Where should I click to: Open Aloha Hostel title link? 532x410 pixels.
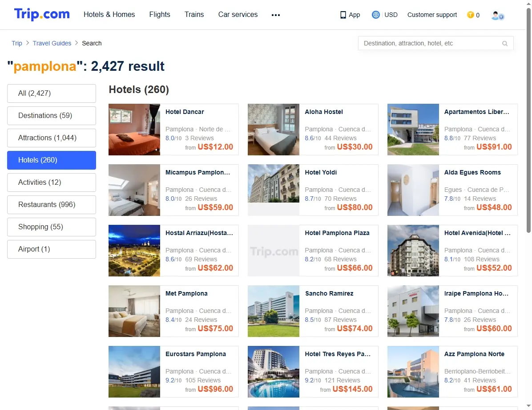[324, 112]
